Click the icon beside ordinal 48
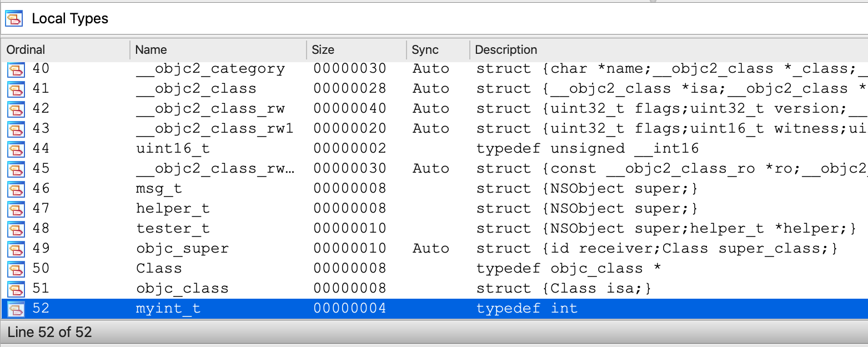 click(16, 229)
